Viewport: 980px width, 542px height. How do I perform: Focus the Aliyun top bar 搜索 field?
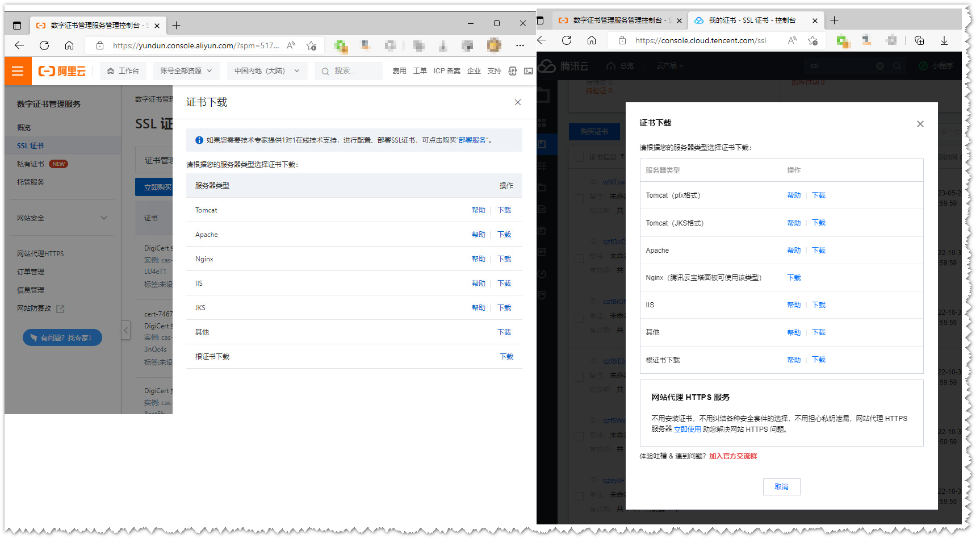tap(349, 71)
